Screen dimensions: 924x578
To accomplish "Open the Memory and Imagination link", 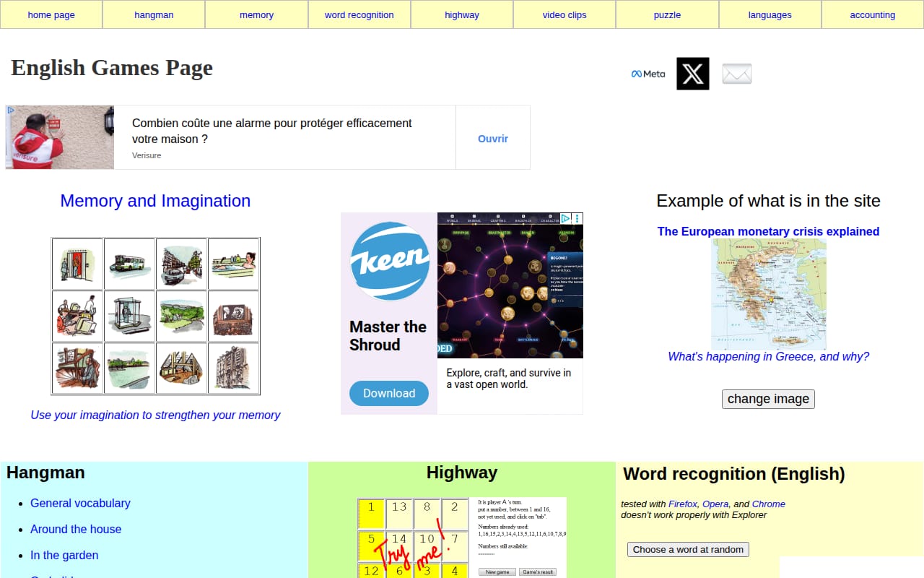I will (x=155, y=201).
